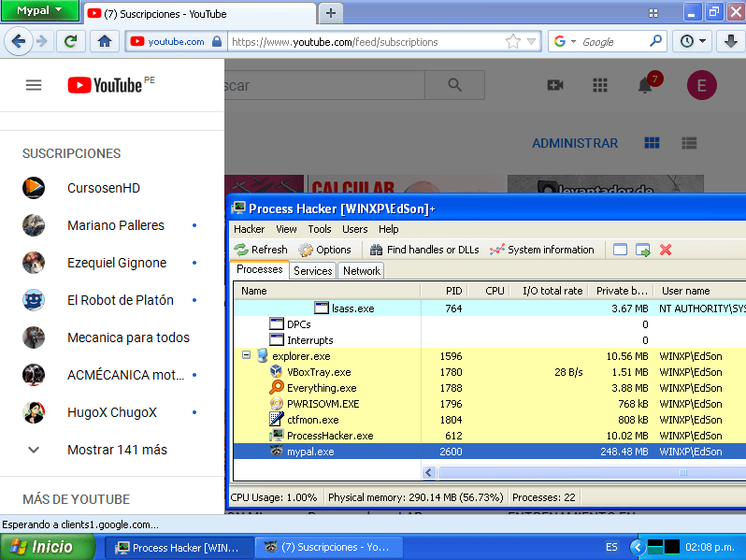Click the YouTube search magnifier button
746x560 pixels.
(455, 85)
